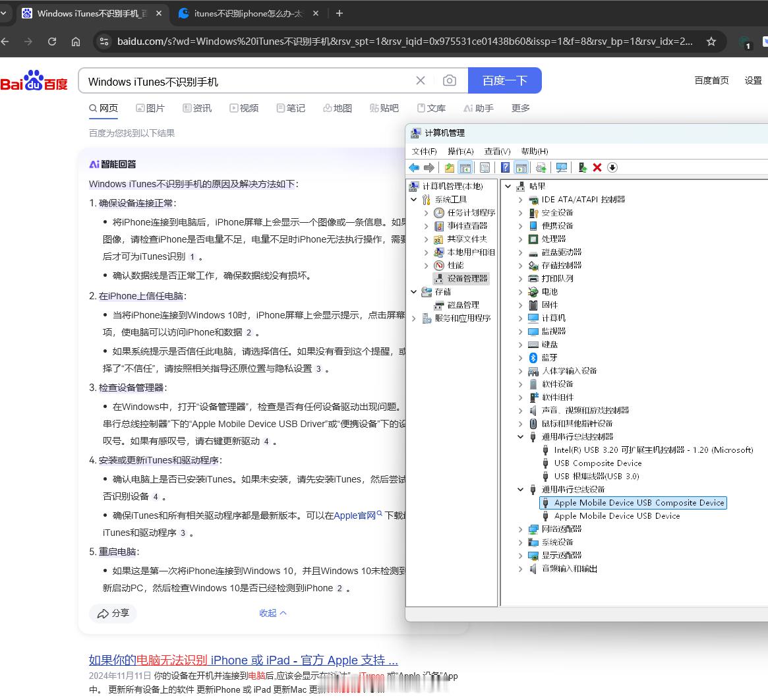
Task: Toggle show/hide action pane toolbar icon
Action: (521, 168)
